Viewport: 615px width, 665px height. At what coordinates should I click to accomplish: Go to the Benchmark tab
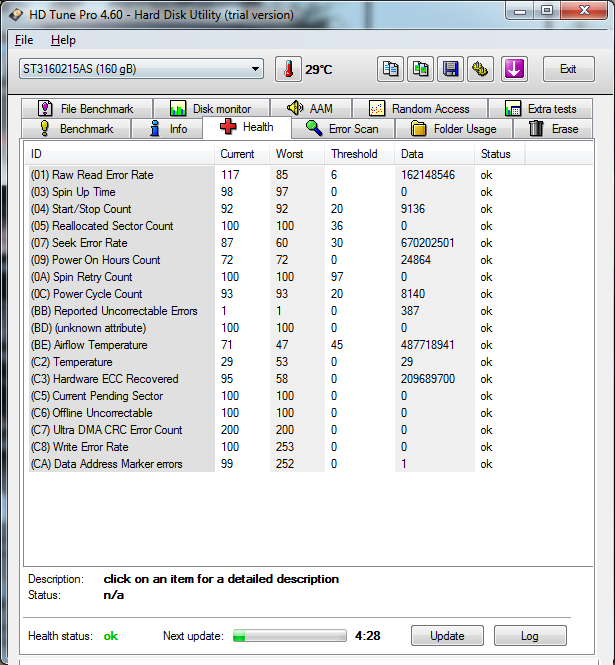click(x=76, y=129)
